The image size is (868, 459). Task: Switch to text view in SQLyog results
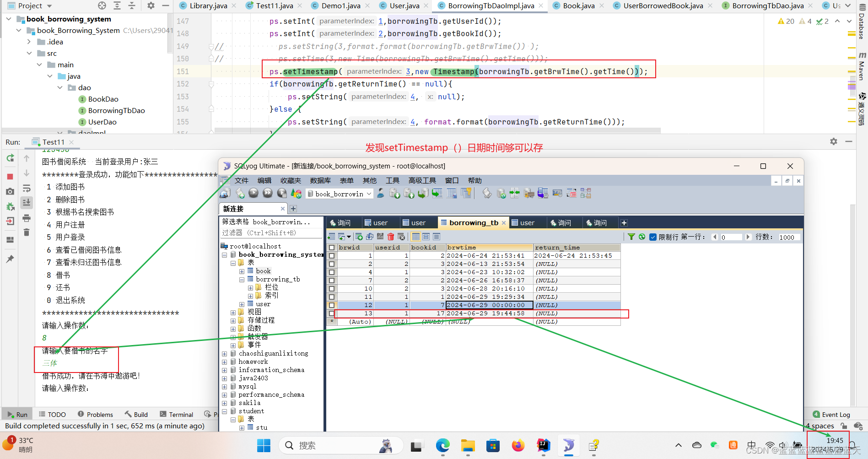tap(437, 237)
